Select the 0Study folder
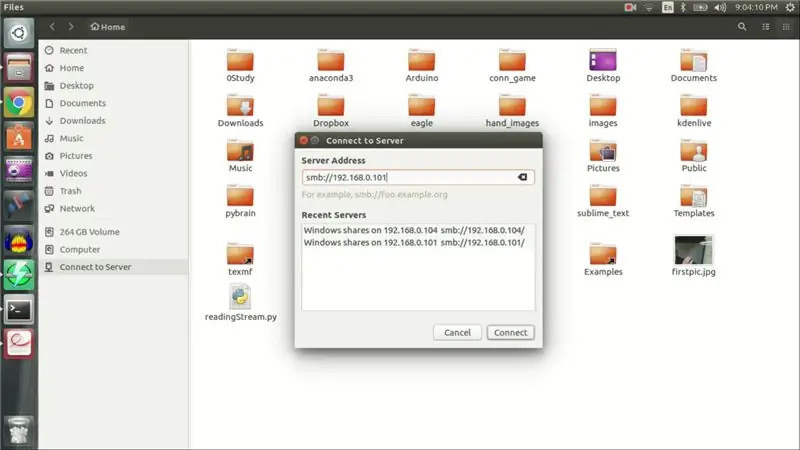The image size is (800, 450). point(240,66)
